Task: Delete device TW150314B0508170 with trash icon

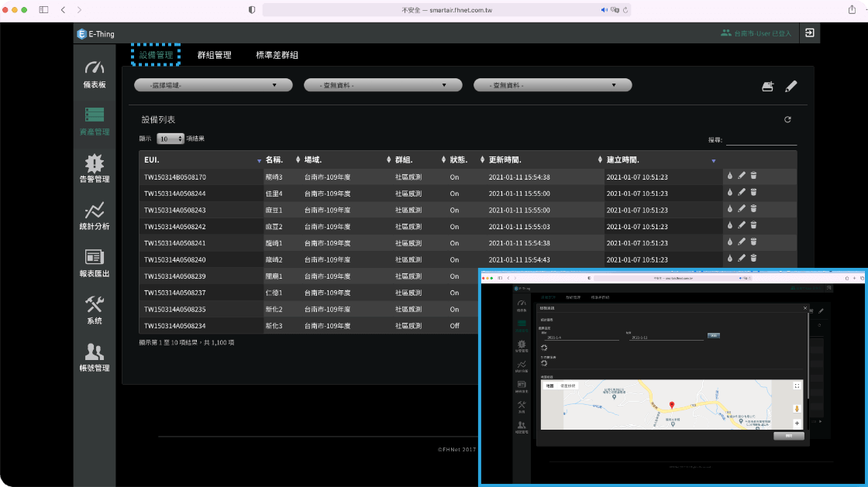Action: tap(753, 176)
